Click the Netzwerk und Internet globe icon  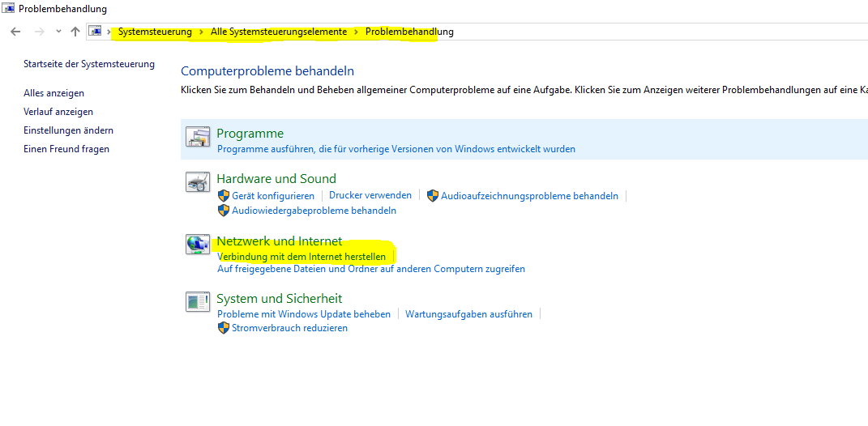[x=198, y=244]
